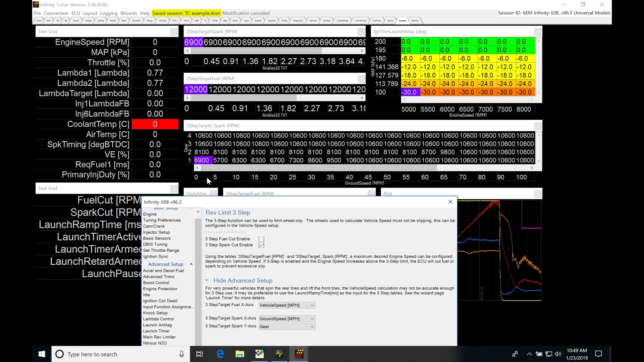The width and height of the screenshot is (644, 362).
Task: Disable the 3 Step Spark Cut Enable checkbox
Action: pyautogui.click(x=261, y=245)
